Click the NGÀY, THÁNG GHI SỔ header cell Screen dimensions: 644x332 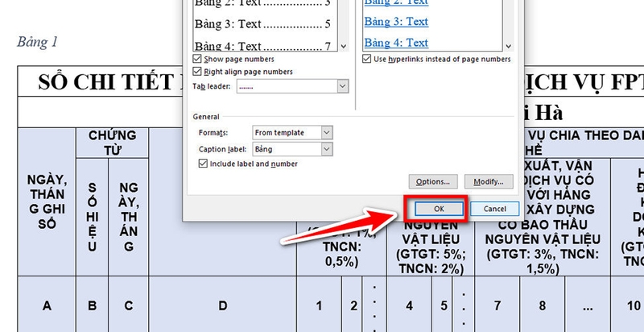(47, 201)
